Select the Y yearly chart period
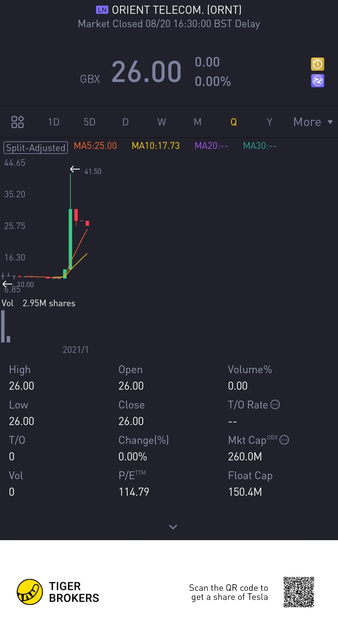 (x=269, y=122)
